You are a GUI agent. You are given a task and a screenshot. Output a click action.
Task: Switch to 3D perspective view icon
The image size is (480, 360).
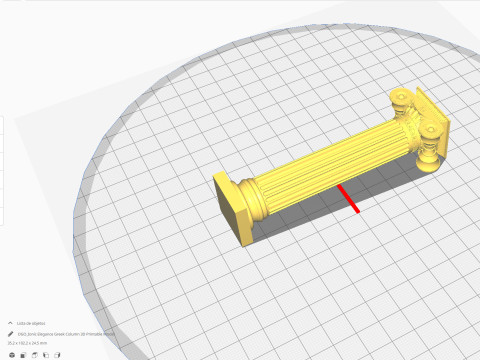click(12, 355)
